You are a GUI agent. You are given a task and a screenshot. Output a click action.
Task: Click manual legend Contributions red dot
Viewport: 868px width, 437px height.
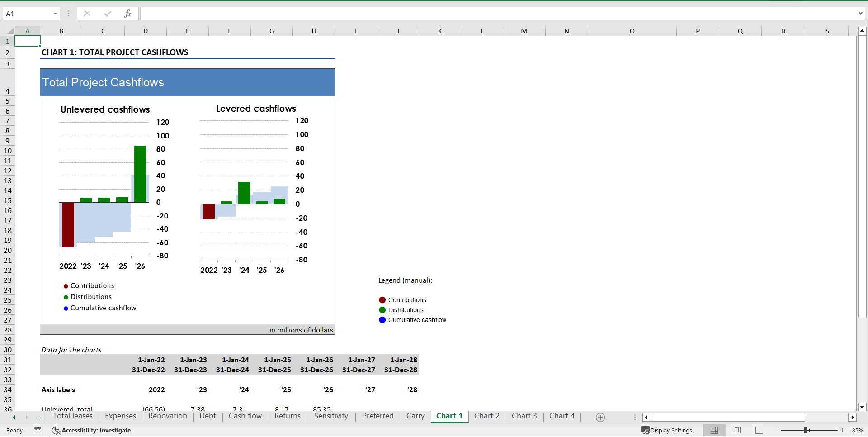(382, 300)
